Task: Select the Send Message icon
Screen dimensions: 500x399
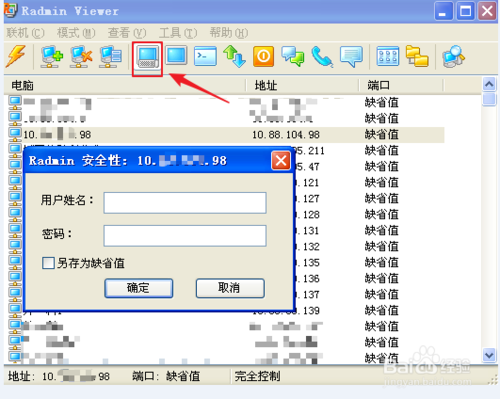Action: [351, 57]
